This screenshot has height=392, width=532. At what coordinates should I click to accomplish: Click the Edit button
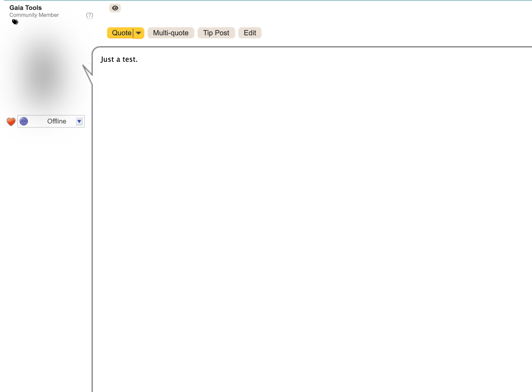coord(249,33)
